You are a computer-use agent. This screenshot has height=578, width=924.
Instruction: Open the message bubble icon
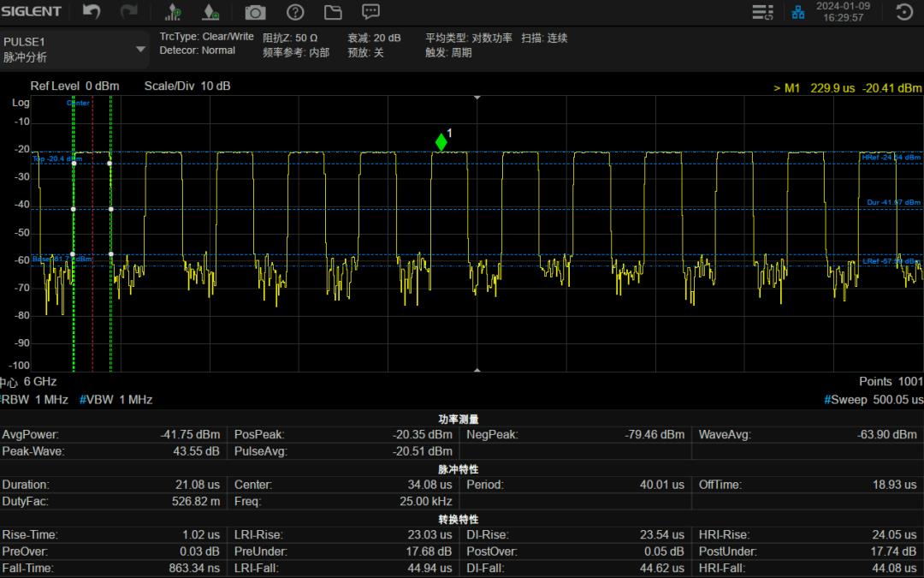pyautogui.click(x=370, y=12)
